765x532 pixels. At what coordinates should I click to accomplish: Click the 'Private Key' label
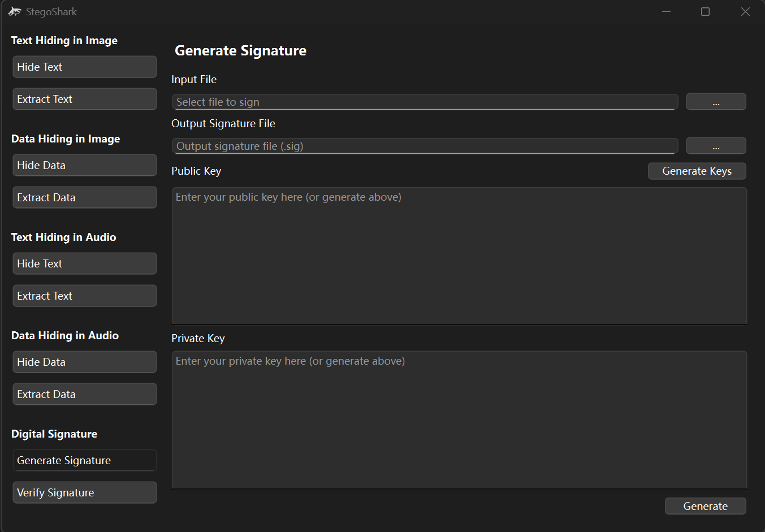coord(198,338)
